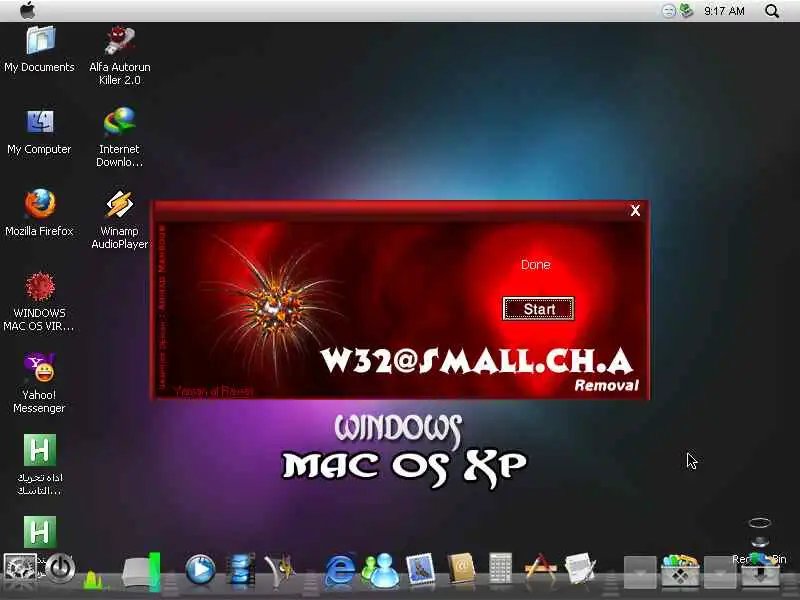
Task: Click the Start button in removal tool
Action: [538, 309]
